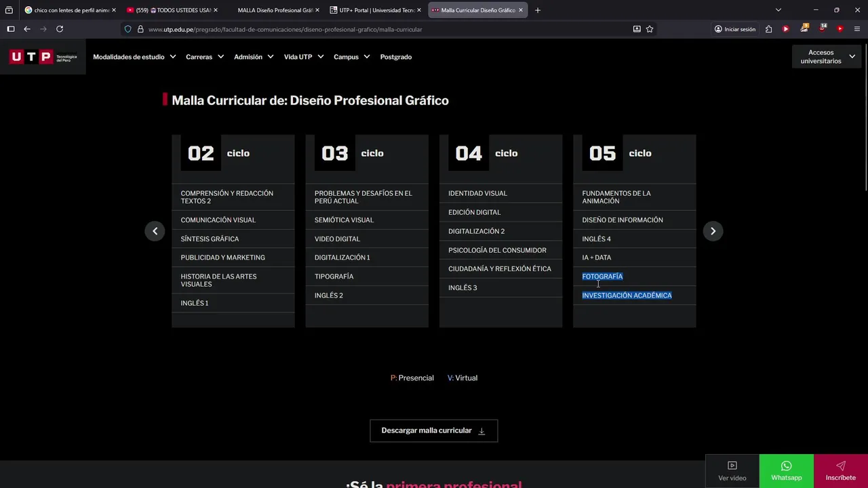Viewport: 868px width, 488px height.
Task: Click the UTP logo
Action: 43,57
